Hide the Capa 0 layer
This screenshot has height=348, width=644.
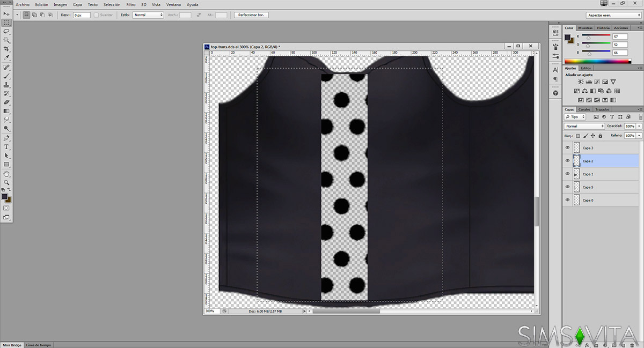[x=567, y=200]
